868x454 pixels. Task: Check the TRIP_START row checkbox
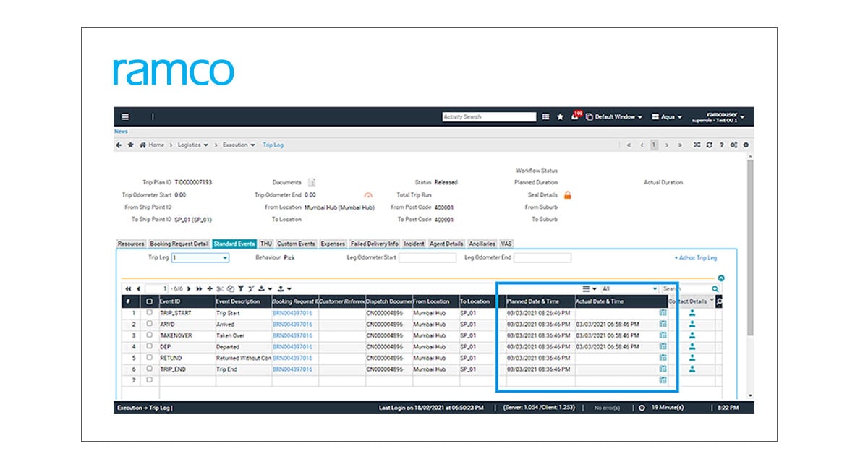(x=150, y=313)
